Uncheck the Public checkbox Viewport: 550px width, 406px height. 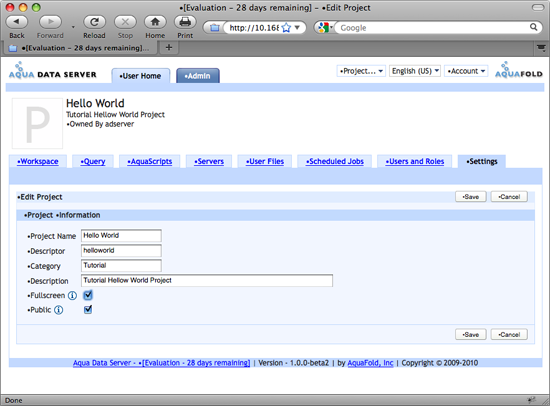[x=88, y=310]
